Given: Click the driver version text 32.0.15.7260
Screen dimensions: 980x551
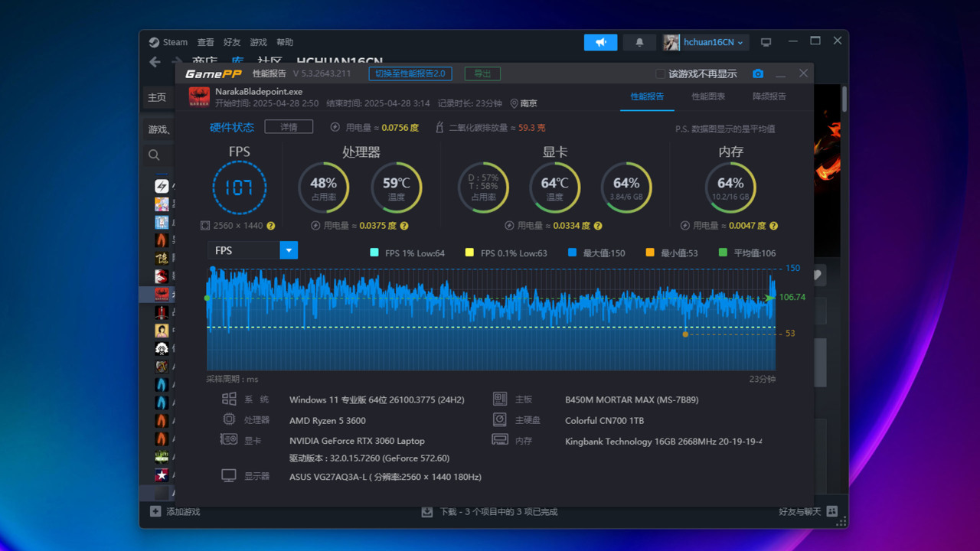Looking at the screenshot, I should [369, 458].
